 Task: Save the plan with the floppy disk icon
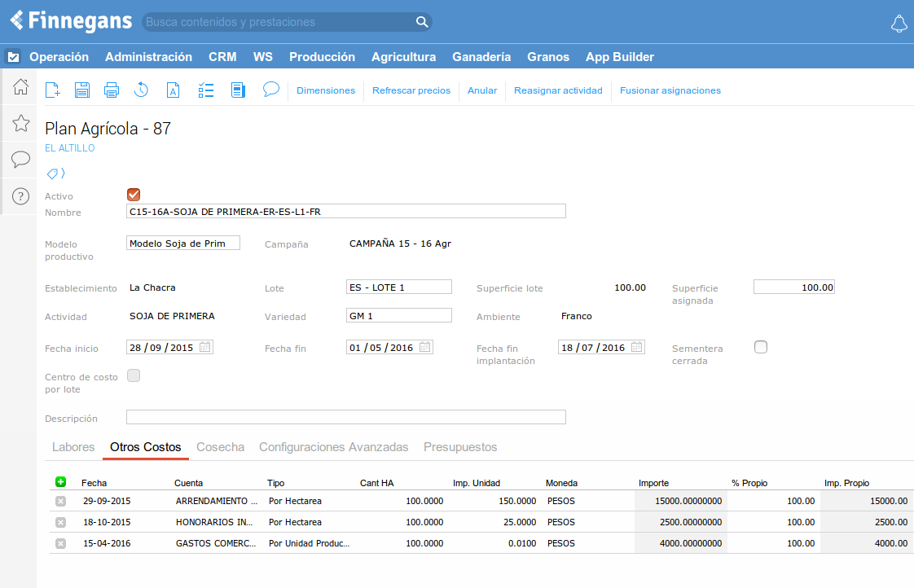coord(82,90)
